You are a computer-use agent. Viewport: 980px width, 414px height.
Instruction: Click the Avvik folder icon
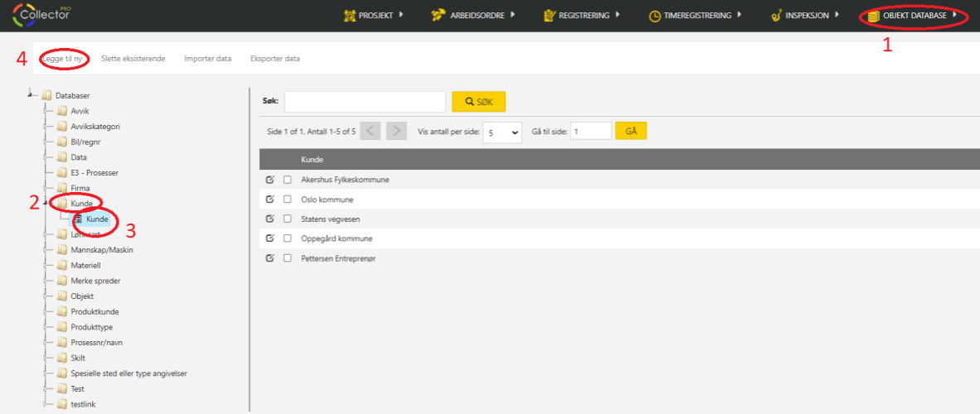pyautogui.click(x=61, y=111)
